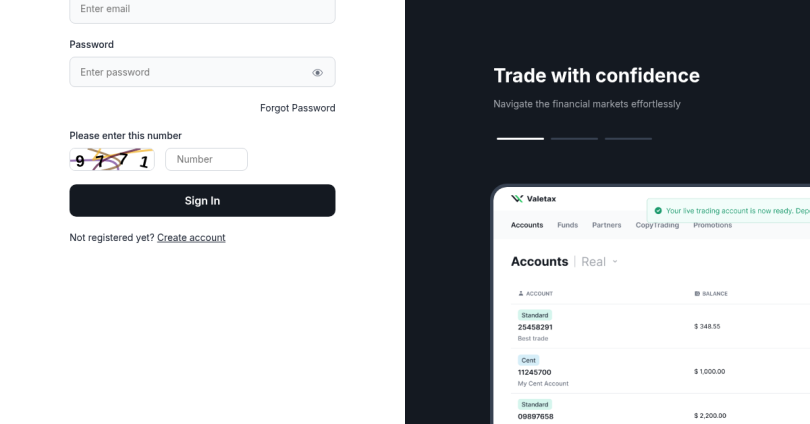Click the Valetax logo icon

(x=517, y=200)
